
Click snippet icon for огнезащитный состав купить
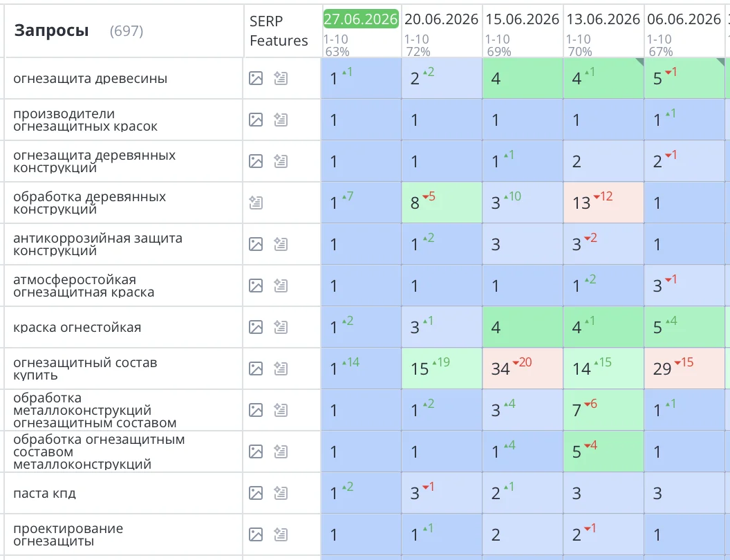coord(280,368)
